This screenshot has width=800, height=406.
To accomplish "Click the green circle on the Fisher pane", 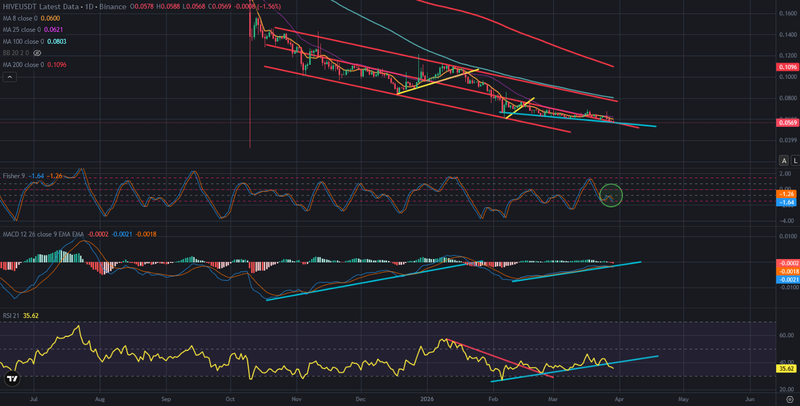I will click(x=611, y=195).
